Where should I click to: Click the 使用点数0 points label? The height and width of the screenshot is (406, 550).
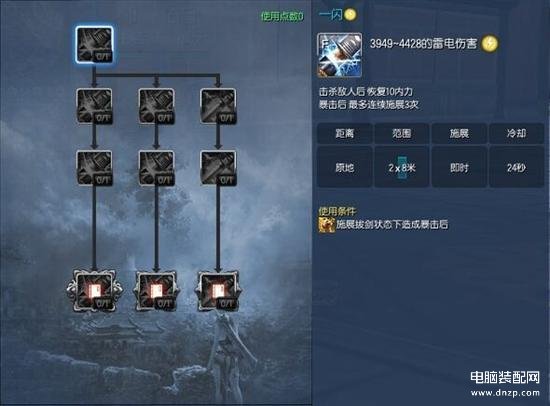pos(282,16)
